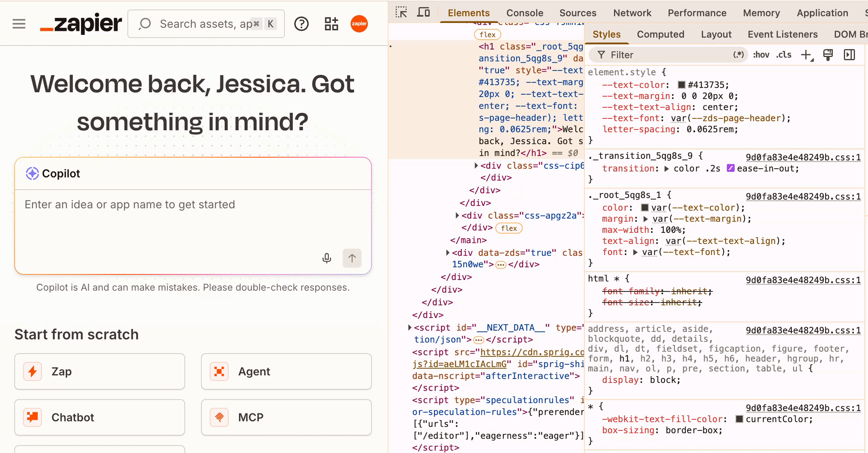Start a new MCP from scratch
Screen dimensions: 868x453
(x=286, y=417)
